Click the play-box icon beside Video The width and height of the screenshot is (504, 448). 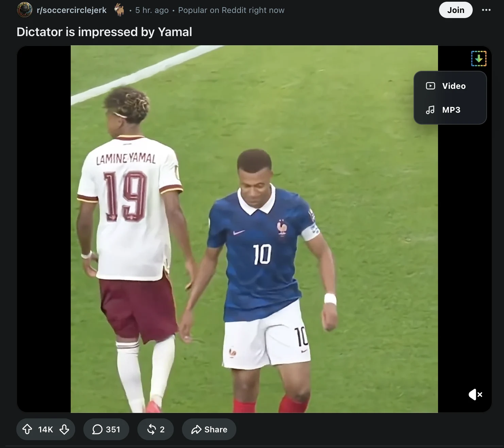431,86
